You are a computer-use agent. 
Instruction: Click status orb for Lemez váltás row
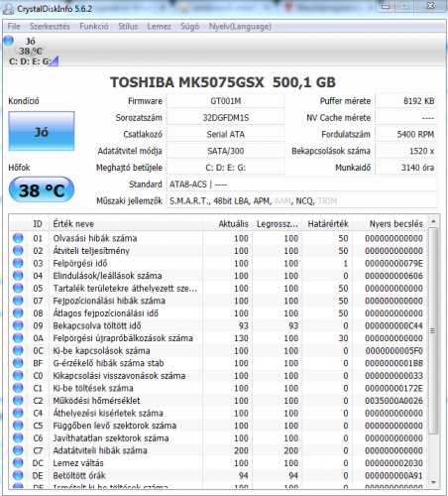point(18,463)
